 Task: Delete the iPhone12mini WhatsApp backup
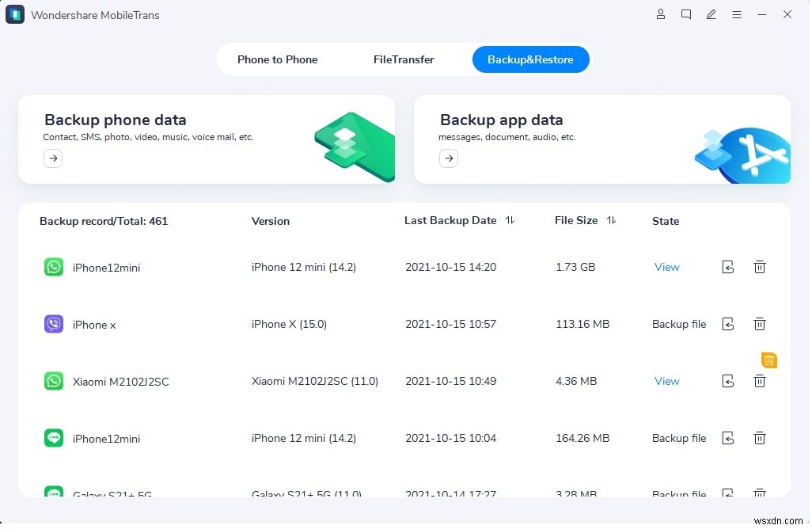tap(759, 267)
